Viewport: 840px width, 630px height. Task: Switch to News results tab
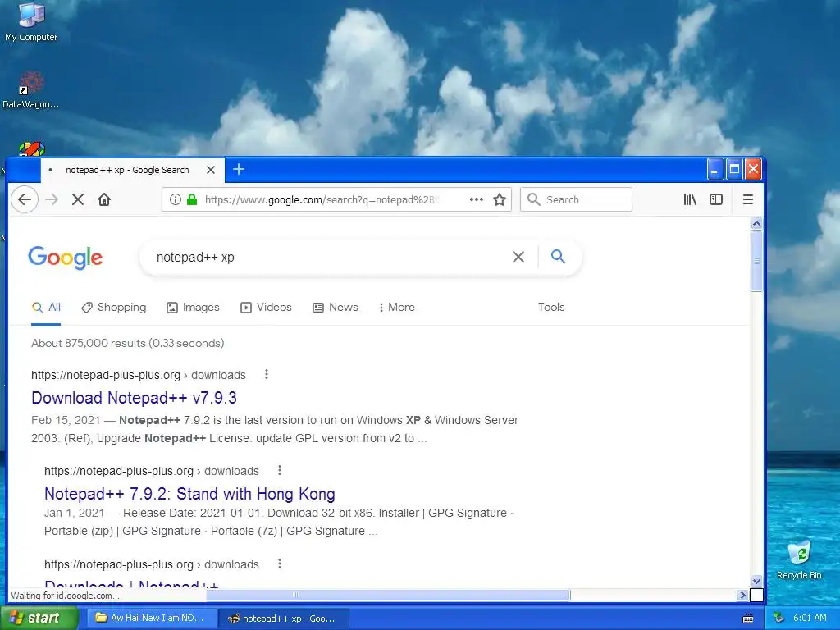(336, 308)
